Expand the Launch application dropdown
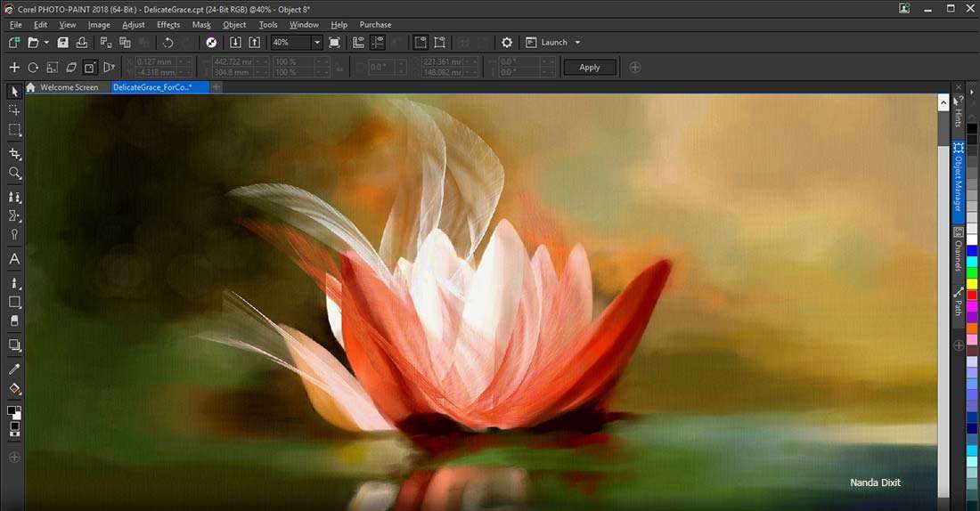The width and height of the screenshot is (980, 511). click(x=577, y=43)
